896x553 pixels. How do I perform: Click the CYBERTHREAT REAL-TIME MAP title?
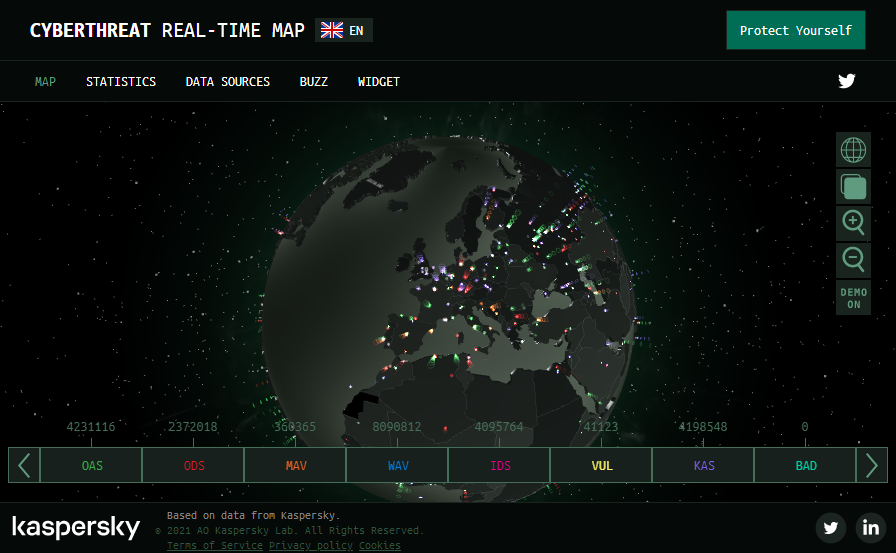tap(167, 30)
